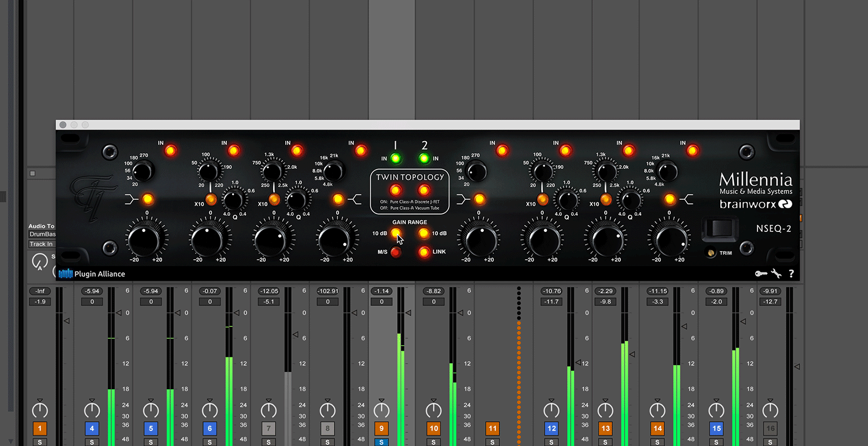Enable X10 on channel 1 low-mid band
Image resolution: width=868 pixels, height=446 pixels.
pos(211,200)
